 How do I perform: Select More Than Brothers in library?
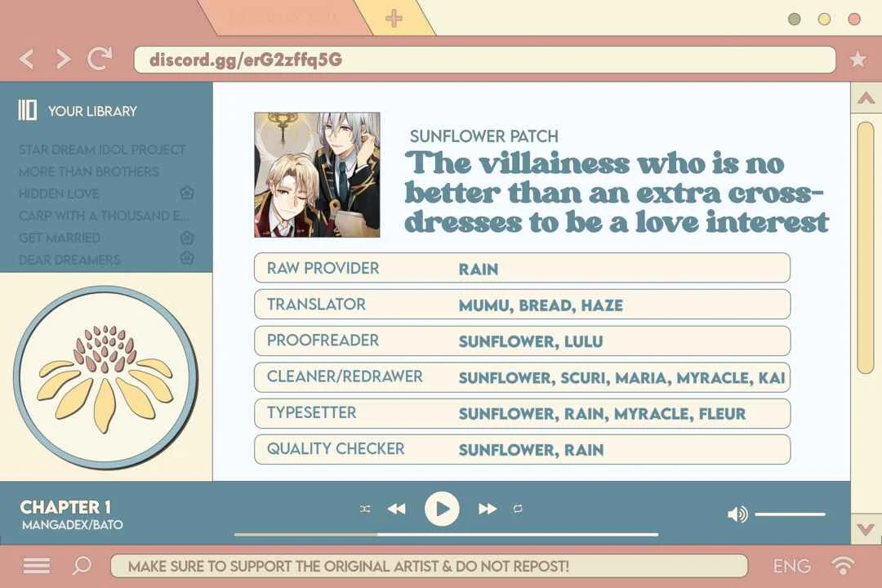[89, 171]
